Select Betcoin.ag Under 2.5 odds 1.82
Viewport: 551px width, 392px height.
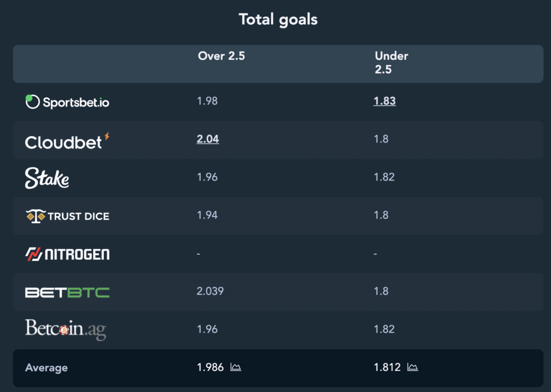pyautogui.click(x=384, y=329)
